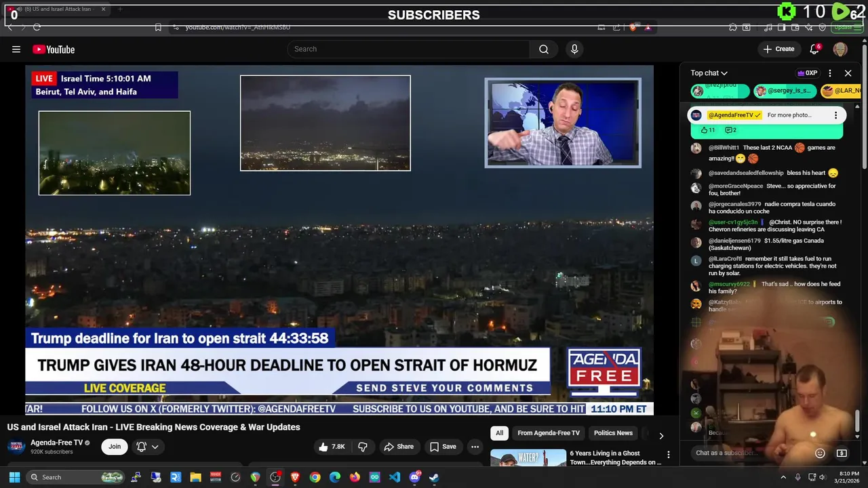Close the US and Israel Attack Iran tab
Screen dimensions: 868x488
(103, 9)
